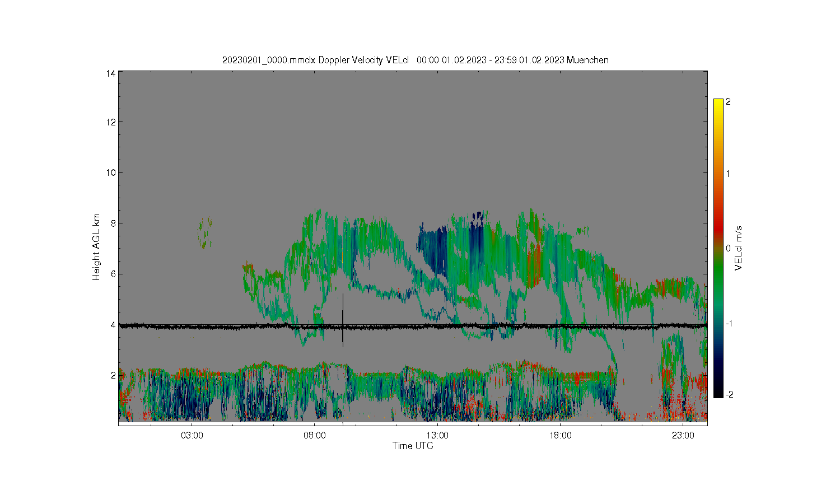Click the 08:00 time tick label
The height and width of the screenshot is (504, 840).
315,436
